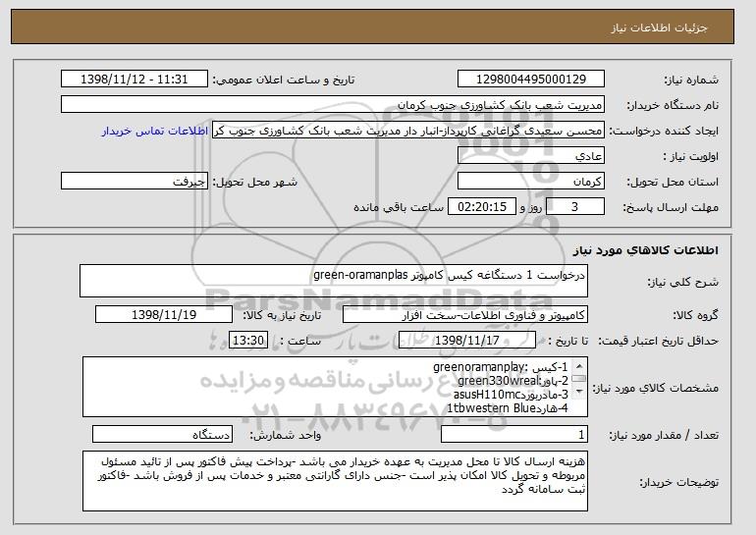The image size is (756, 535).
Task: Click the priority field showing عادي
Action: [531, 156]
